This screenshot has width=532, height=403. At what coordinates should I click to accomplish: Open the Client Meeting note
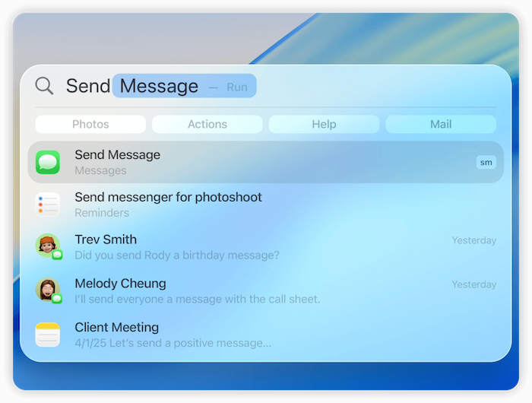tap(116, 328)
